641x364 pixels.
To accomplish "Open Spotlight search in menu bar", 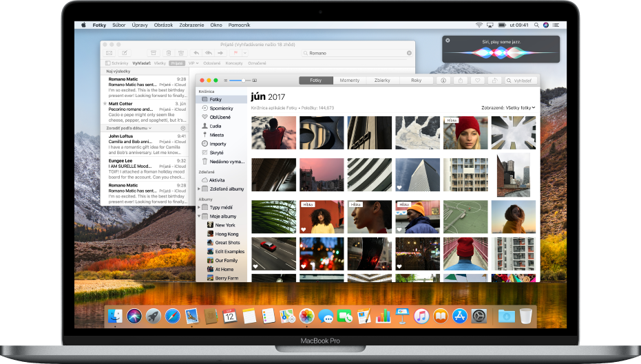I will click(x=536, y=25).
